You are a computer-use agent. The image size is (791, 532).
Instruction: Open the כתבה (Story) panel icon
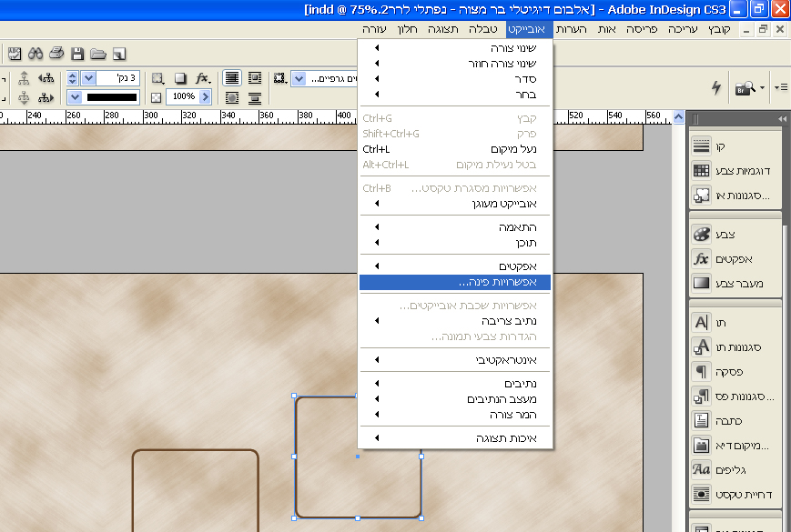(x=701, y=420)
